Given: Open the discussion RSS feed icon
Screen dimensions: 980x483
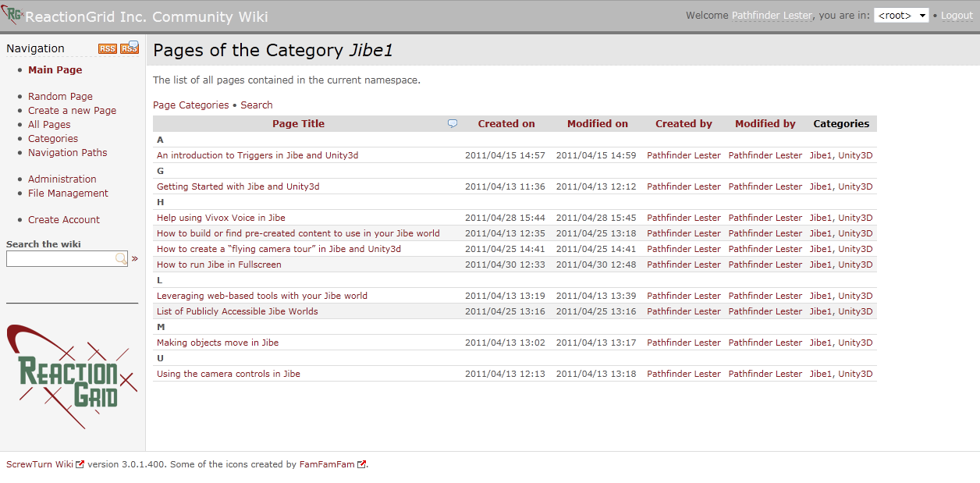Looking at the screenshot, I should tap(130, 48).
